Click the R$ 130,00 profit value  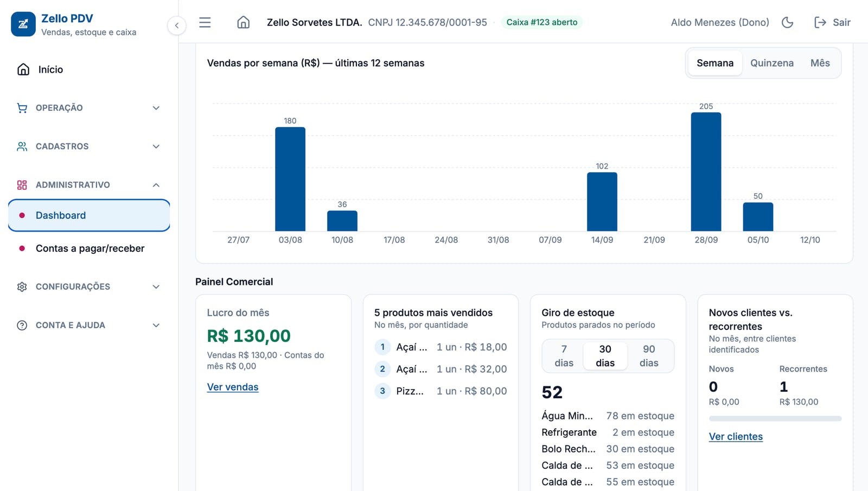[248, 336]
